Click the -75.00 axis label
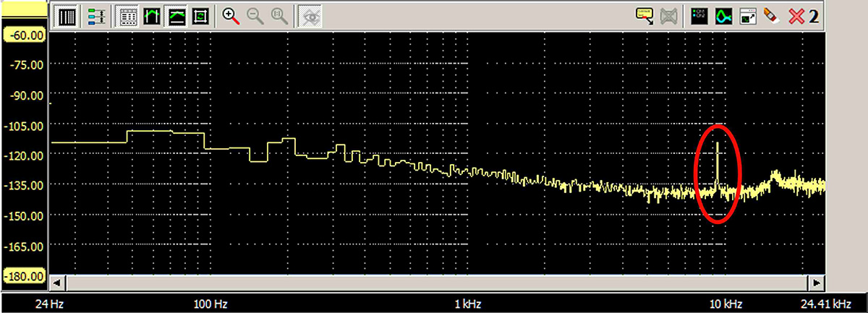The image size is (868, 313). pos(26,65)
